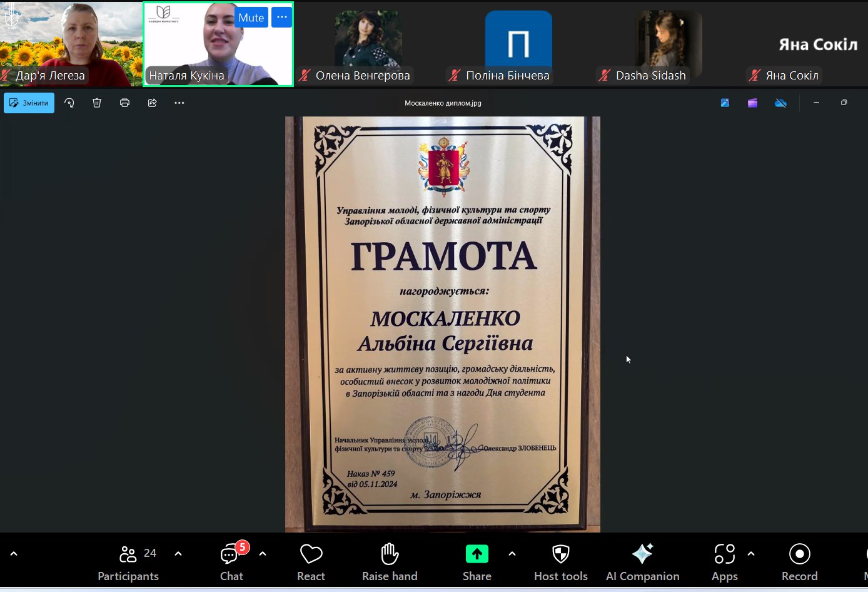Screen dimensions: 868x592
Task: Open Host tools shield in Zoom
Action: tap(561, 563)
